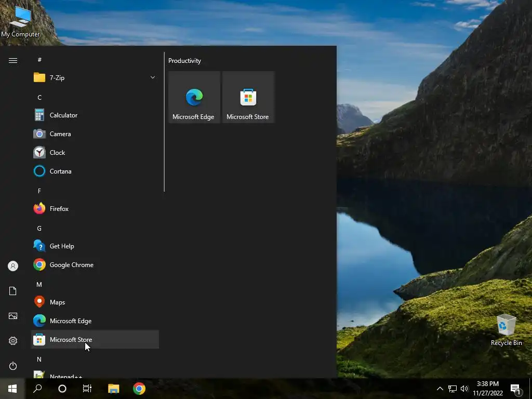
Task: Click the Productivity group heading
Action: point(184,61)
